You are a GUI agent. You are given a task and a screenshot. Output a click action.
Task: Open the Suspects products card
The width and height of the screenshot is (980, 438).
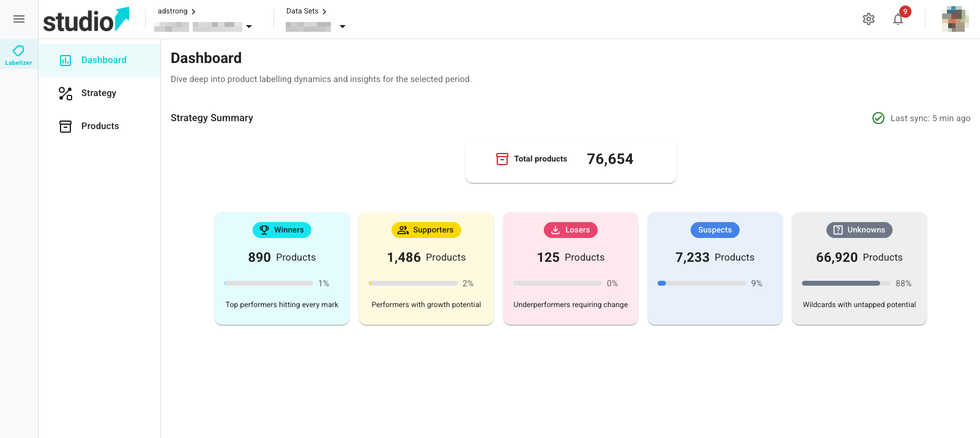[x=715, y=269]
